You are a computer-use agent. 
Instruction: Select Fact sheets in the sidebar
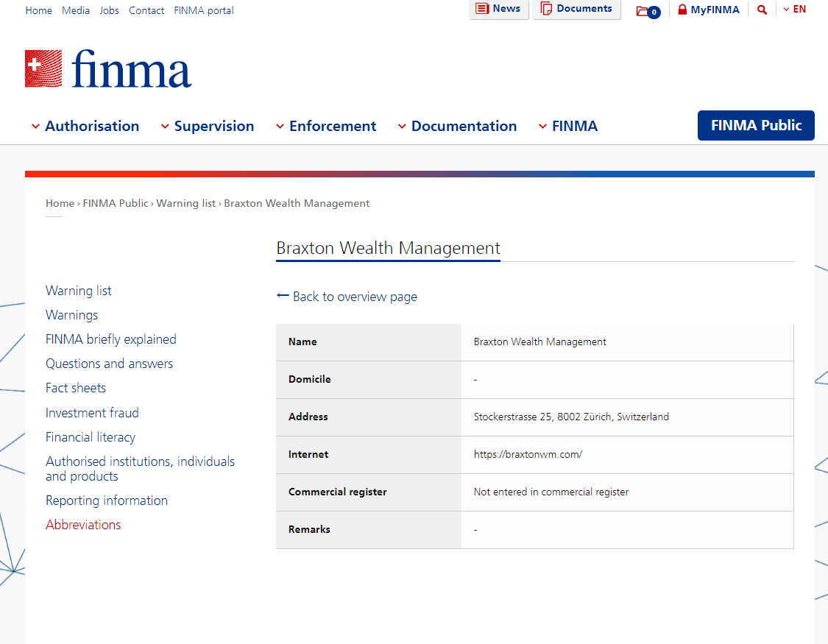(x=76, y=388)
